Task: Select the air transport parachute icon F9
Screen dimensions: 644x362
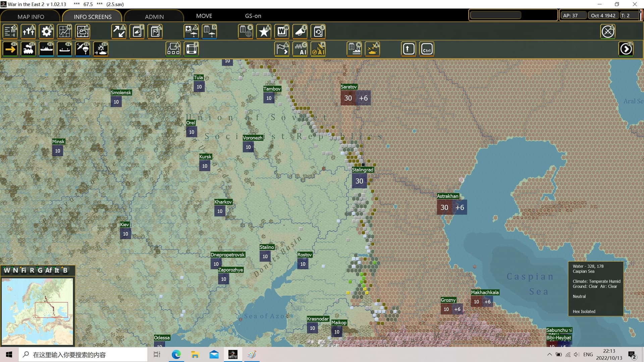Action: click(x=83, y=49)
